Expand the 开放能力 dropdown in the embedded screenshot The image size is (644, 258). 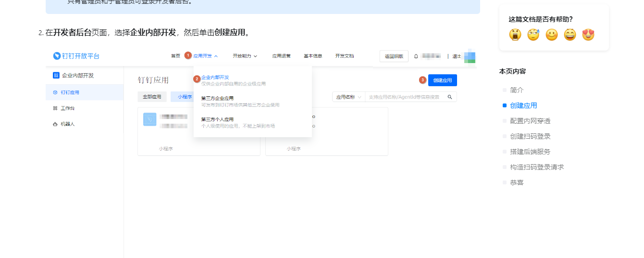pos(245,56)
